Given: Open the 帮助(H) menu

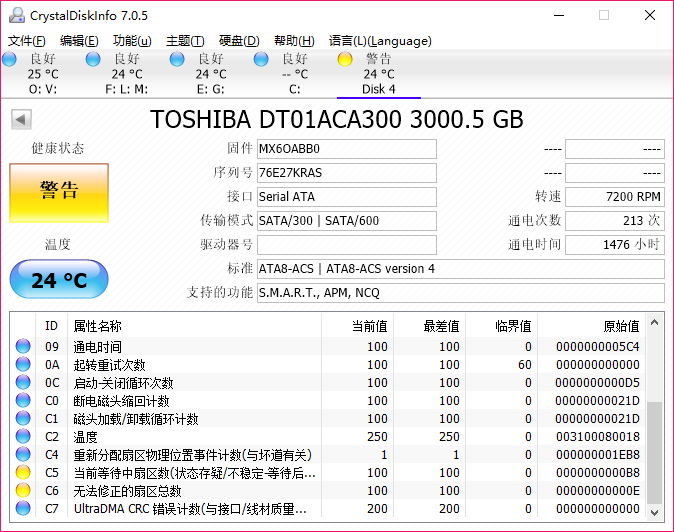Looking at the screenshot, I should [294, 41].
